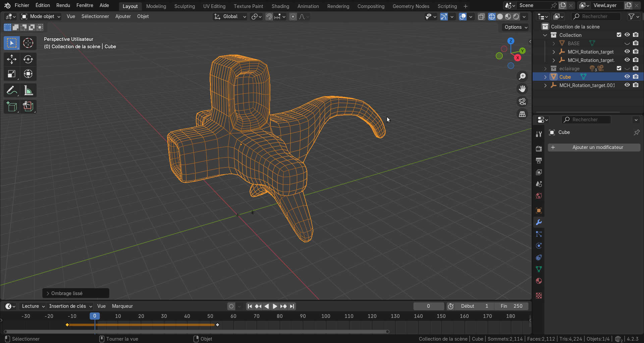Open the Mode objet dropdown
The height and width of the screenshot is (343, 644).
pyautogui.click(x=41, y=16)
